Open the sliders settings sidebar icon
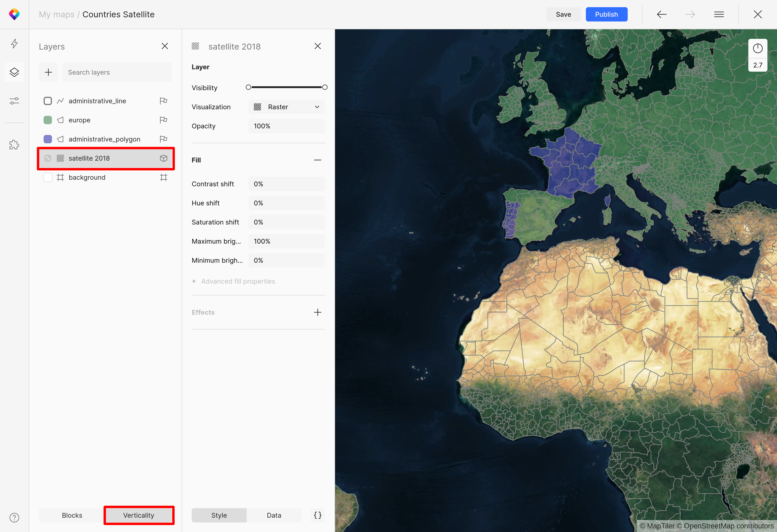 [14, 101]
